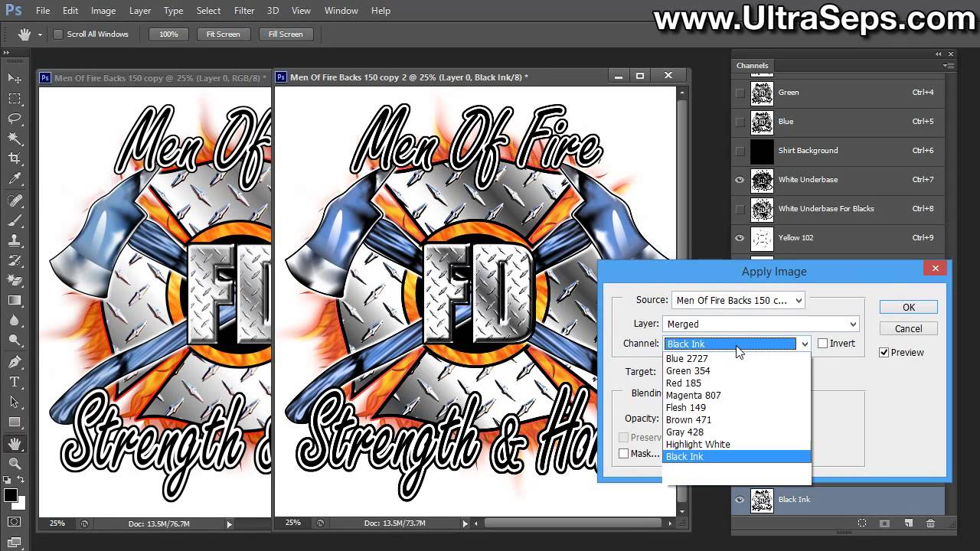Select the Magic Wand tool
Screen dimensions: 980x551
click(14, 139)
